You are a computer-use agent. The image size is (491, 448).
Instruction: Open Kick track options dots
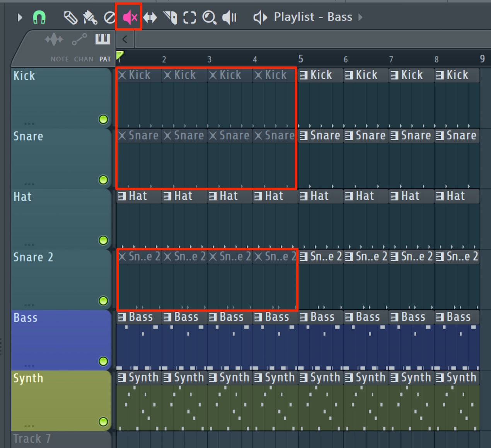click(29, 124)
